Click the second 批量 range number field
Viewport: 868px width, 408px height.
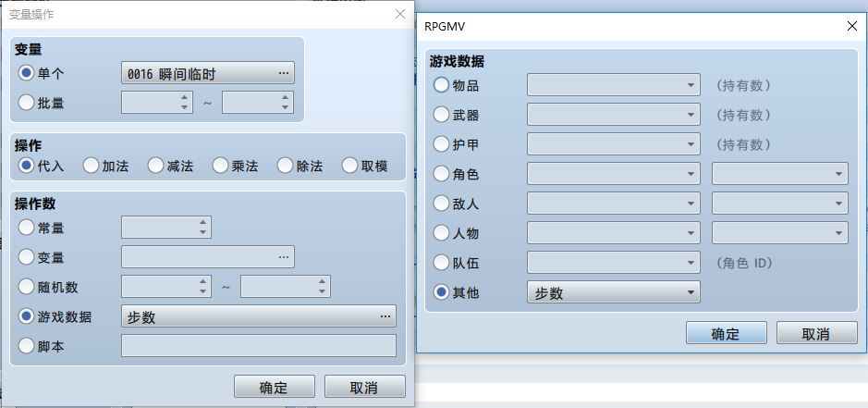257,103
